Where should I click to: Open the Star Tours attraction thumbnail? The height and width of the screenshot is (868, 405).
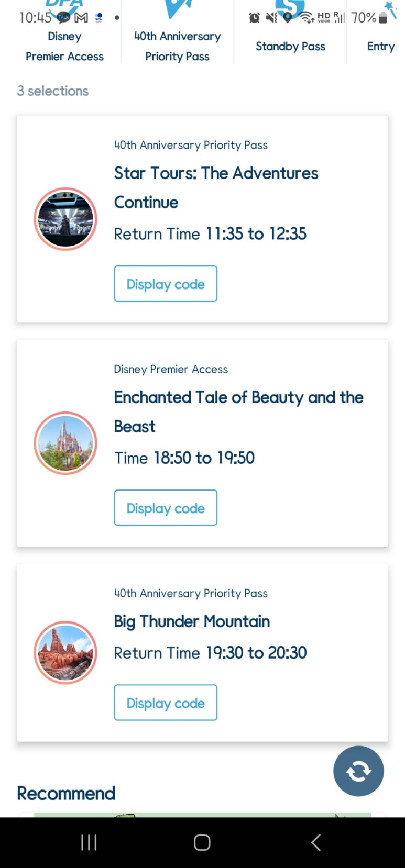pyautogui.click(x=65, y=219)
